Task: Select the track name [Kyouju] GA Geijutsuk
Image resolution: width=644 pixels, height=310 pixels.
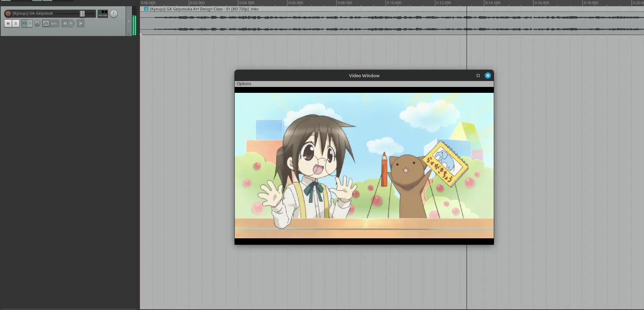Action: point(33,13)
